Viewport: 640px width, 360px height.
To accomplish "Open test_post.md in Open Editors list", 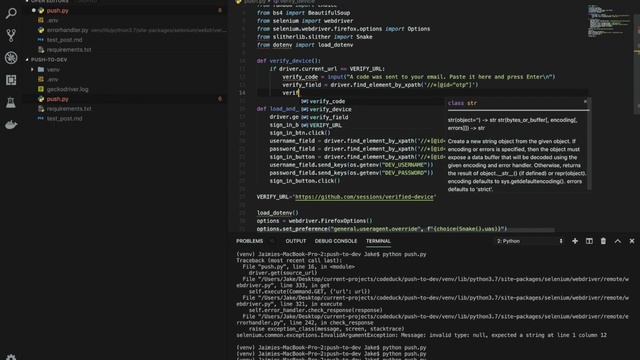I will point(64,40).
